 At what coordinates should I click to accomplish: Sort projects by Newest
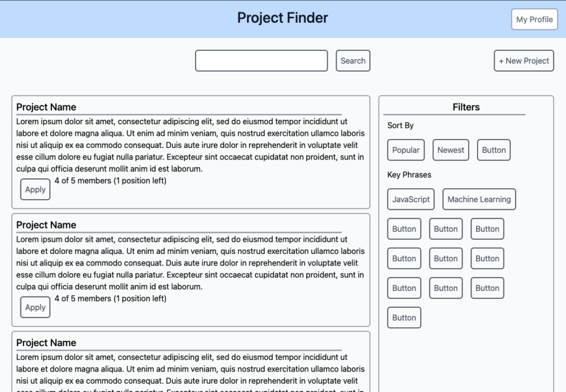coord(450,150)
